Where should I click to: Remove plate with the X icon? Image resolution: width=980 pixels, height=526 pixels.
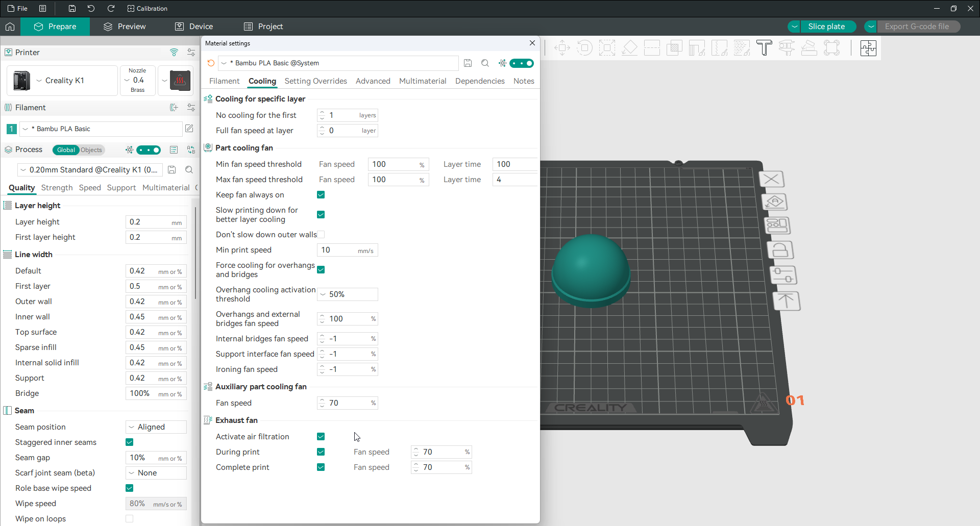(x=771, y=179)
